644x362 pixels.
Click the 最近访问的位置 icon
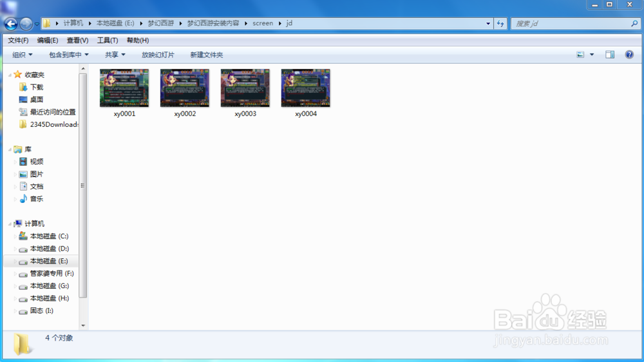pos(23,112)
